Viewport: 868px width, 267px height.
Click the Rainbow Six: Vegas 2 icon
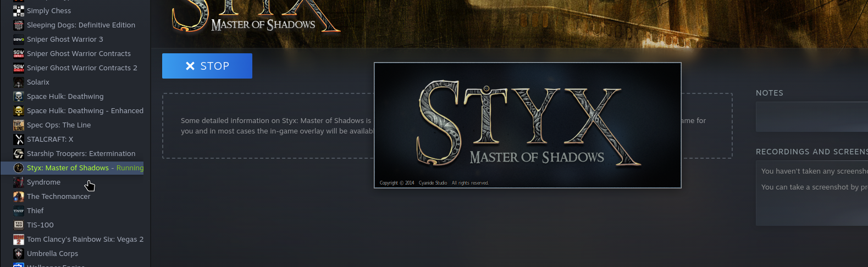click(19, 239)
